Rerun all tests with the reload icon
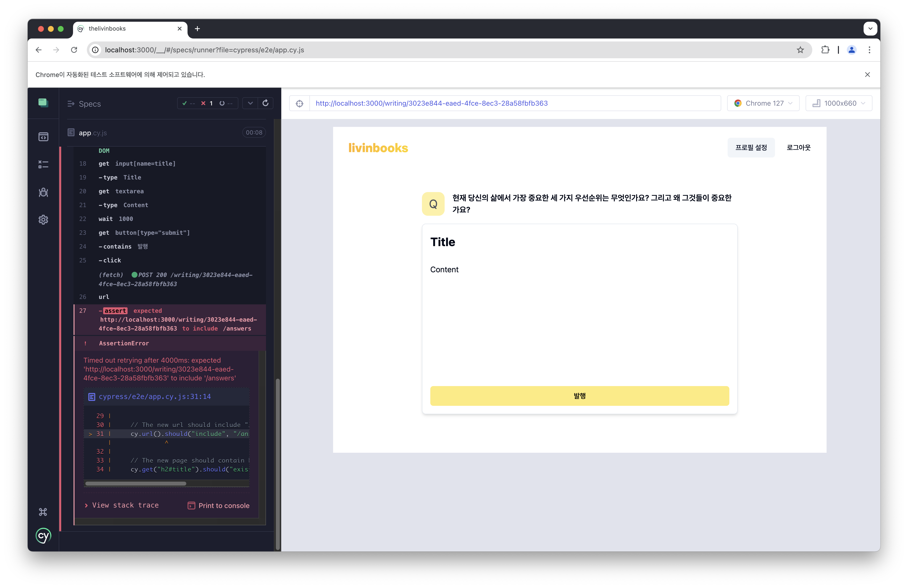 point(265,103)
